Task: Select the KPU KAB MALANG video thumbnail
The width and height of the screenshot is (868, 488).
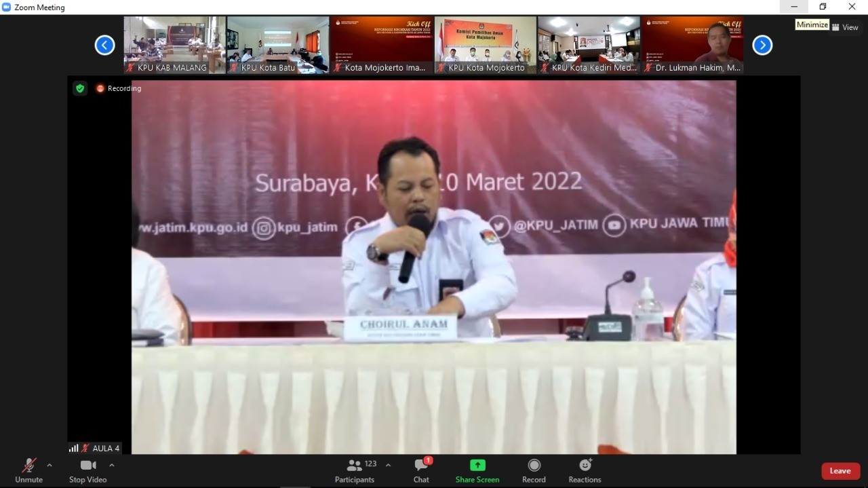Action: (174, 44)
